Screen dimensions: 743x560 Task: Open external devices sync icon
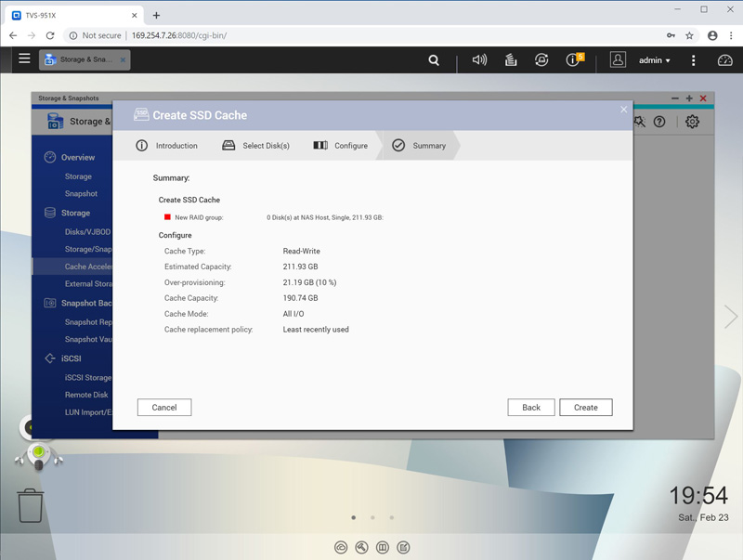[541, 59]
